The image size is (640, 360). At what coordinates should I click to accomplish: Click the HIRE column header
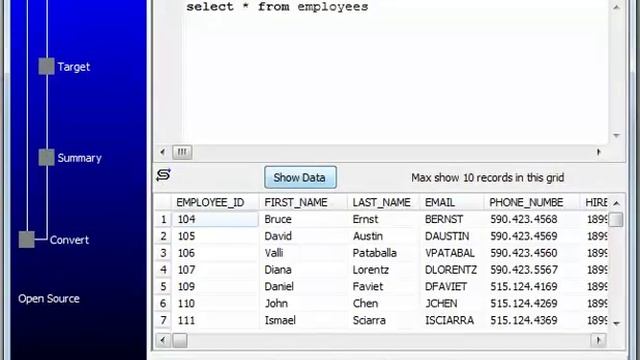[x=594, y=202]
